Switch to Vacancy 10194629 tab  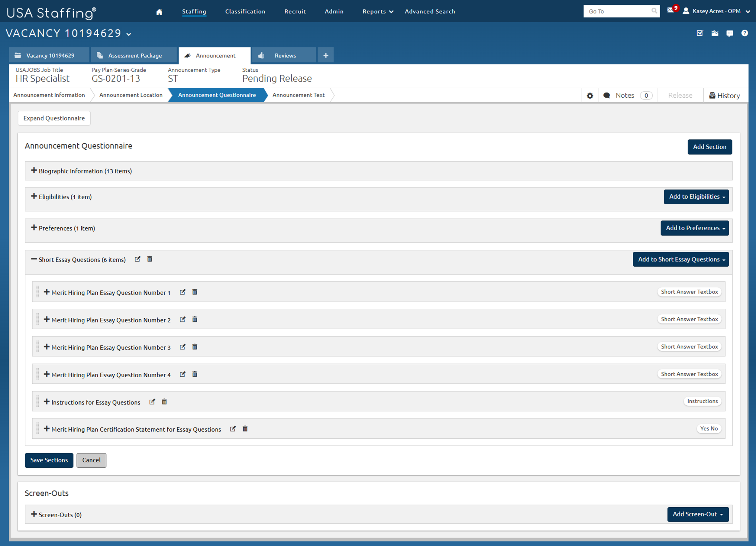click(x=49, y=55)
